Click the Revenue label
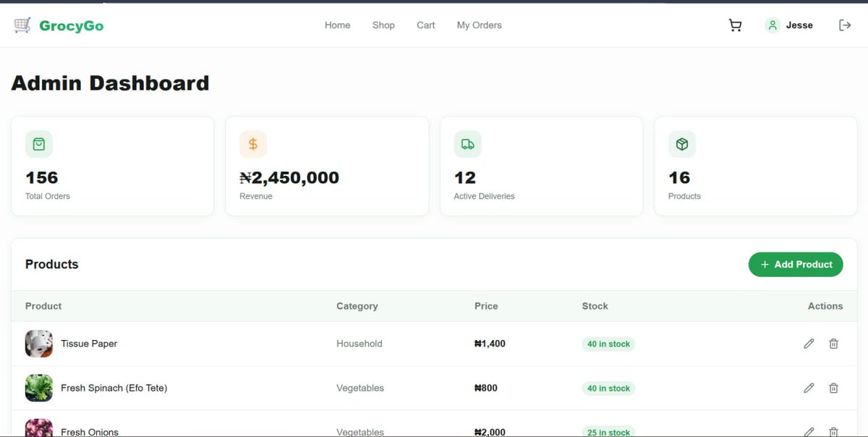Viewport: 868px width, 437px height. 256,196
